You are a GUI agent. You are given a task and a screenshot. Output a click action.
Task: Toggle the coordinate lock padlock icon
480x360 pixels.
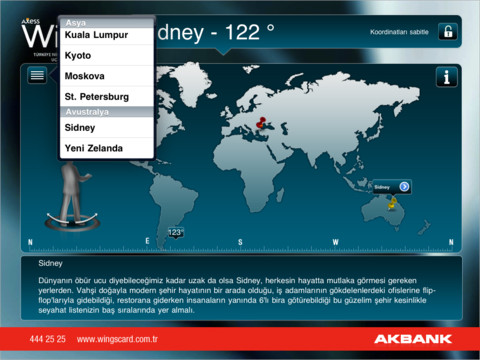pos(448,32)
